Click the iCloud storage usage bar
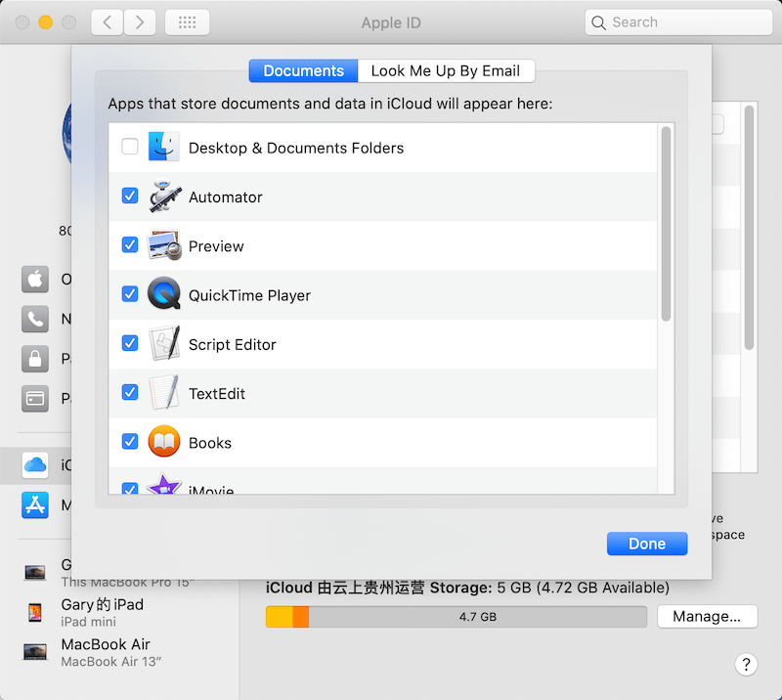Viewport: 782px width, 700px height. click(456, 617)
